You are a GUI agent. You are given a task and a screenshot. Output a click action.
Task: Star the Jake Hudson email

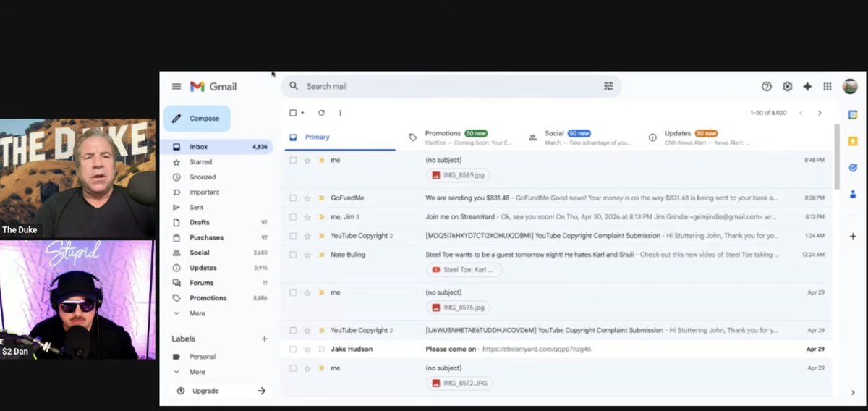[307, 349]
